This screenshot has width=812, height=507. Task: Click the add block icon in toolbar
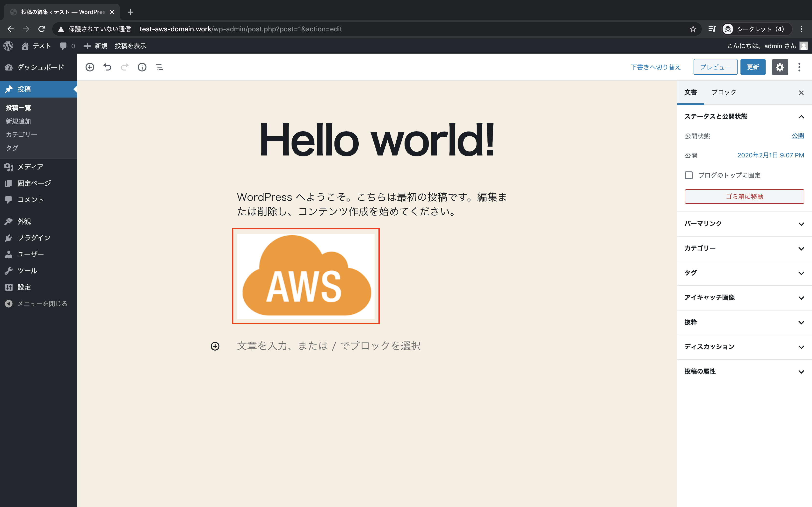point(90,67)
